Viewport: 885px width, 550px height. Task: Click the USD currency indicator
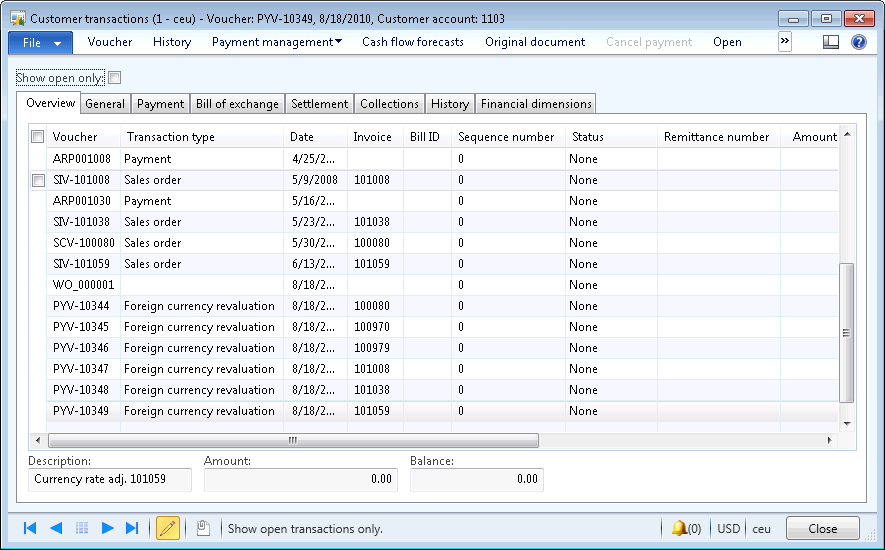[728, 529]
